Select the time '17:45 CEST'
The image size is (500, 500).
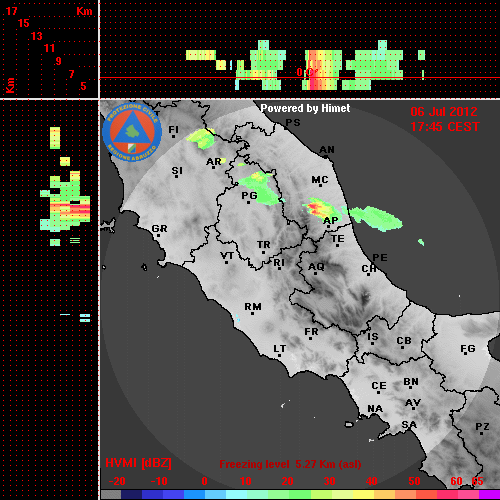[x=445, y=127]
